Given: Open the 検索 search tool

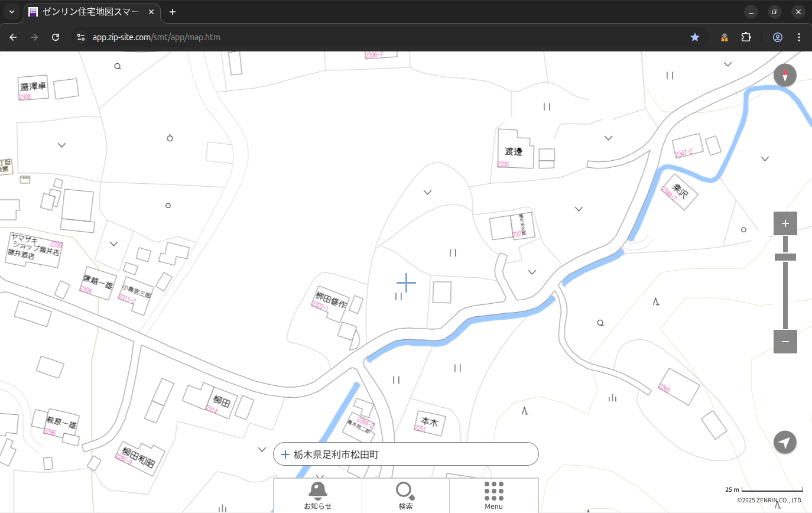Looking at the screenshot, I should tap(405, 495).
